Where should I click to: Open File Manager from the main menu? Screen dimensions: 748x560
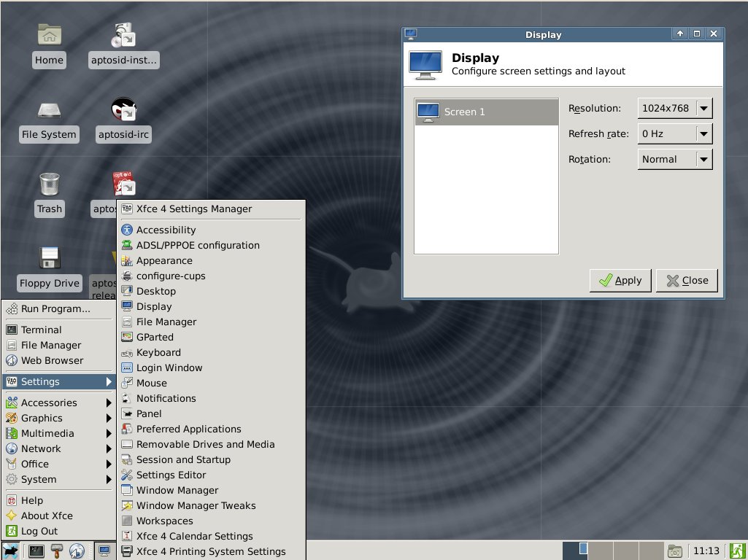[x=58, y=345]
